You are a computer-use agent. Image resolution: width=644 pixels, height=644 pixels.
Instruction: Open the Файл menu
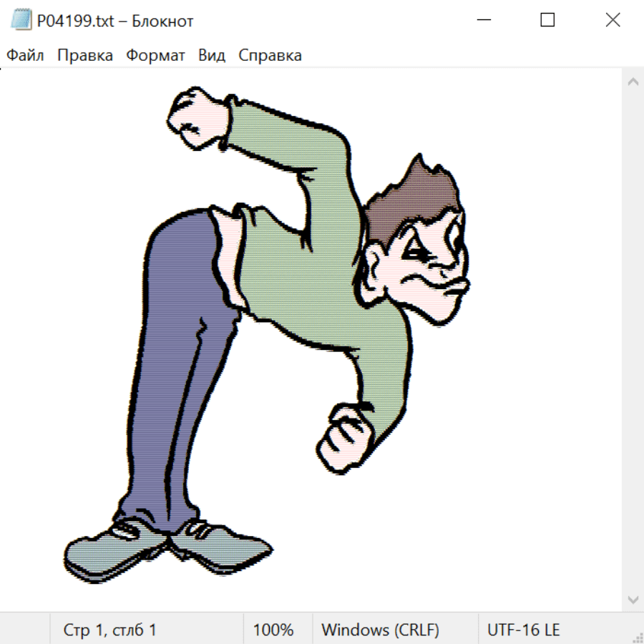(x=25, y=56)
